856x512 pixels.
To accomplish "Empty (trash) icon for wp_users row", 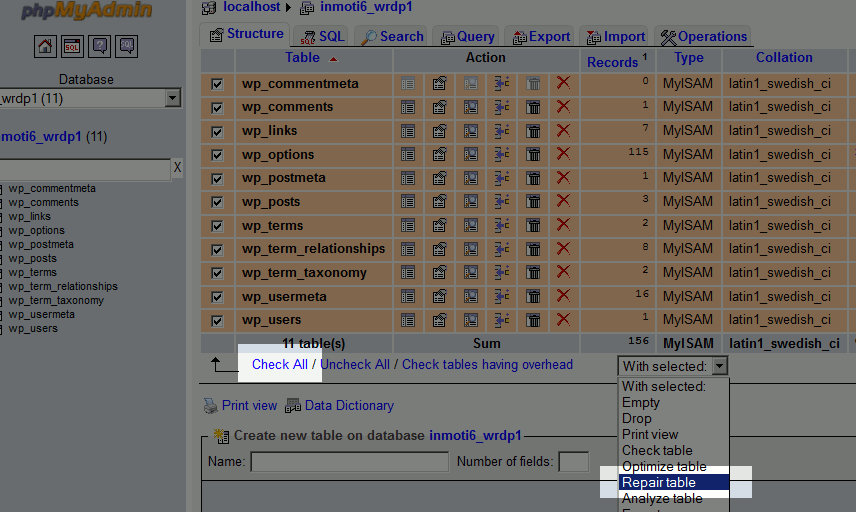I will (x=533, y=320).
